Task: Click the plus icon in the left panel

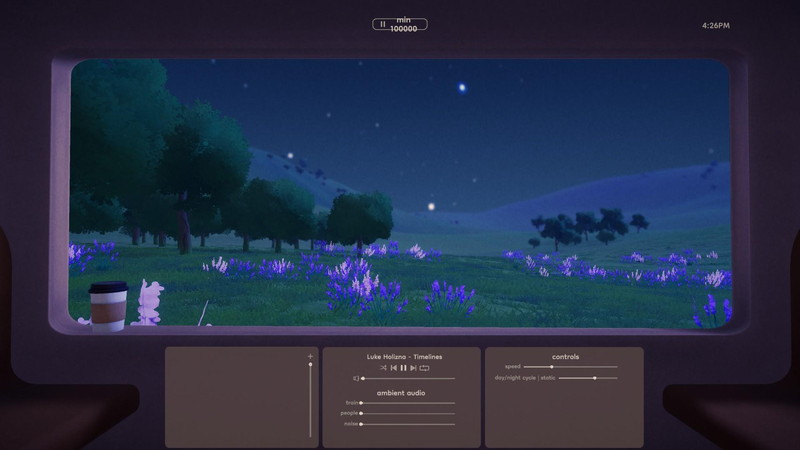Action: (310, 356)
